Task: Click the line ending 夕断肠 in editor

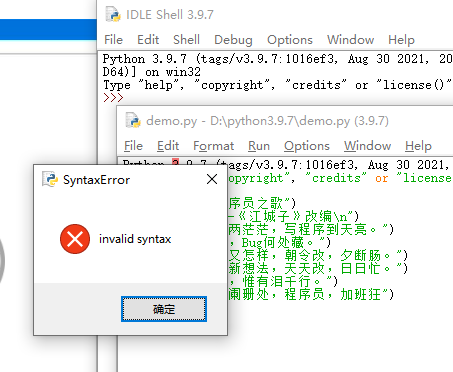Action: coord(318,255)
